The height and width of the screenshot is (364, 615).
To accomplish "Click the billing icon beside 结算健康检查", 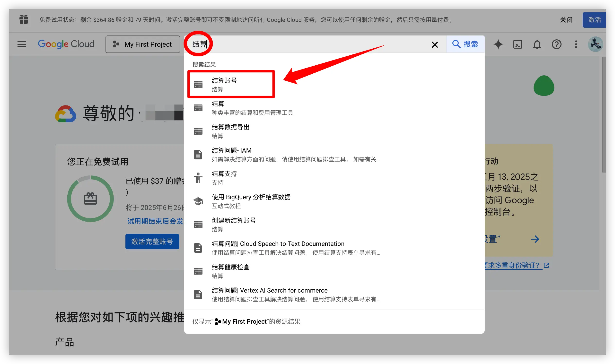I will click(198, 271).
